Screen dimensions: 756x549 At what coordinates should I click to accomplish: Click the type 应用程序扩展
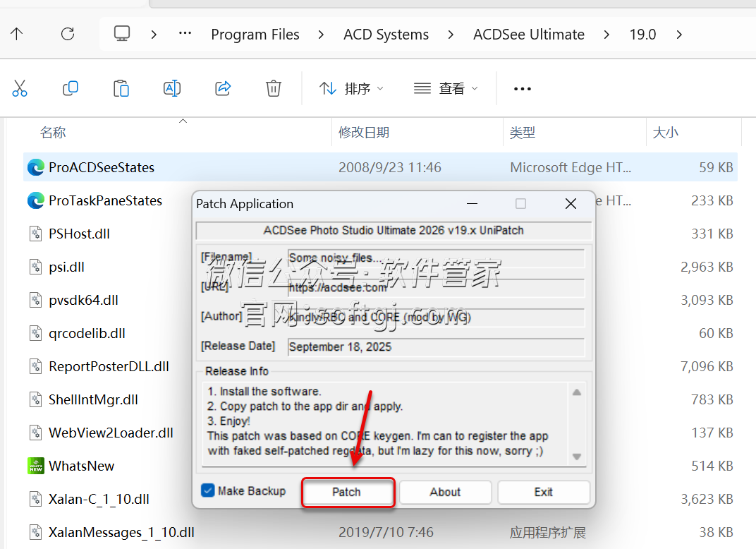(548, 533)
